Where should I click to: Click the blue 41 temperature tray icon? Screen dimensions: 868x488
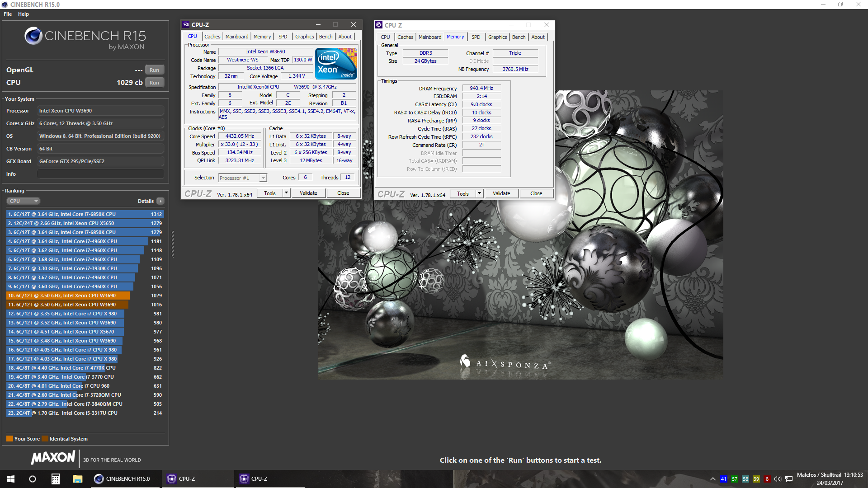(724, 479)
